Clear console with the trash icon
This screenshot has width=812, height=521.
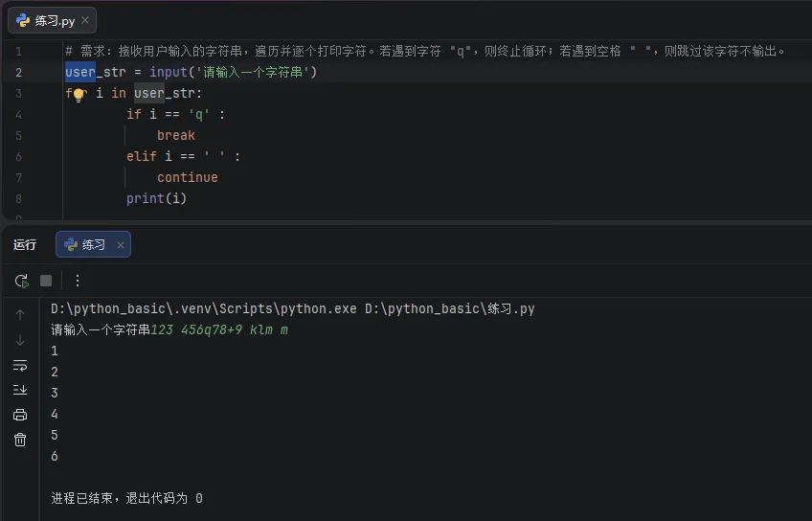point(20,440)
